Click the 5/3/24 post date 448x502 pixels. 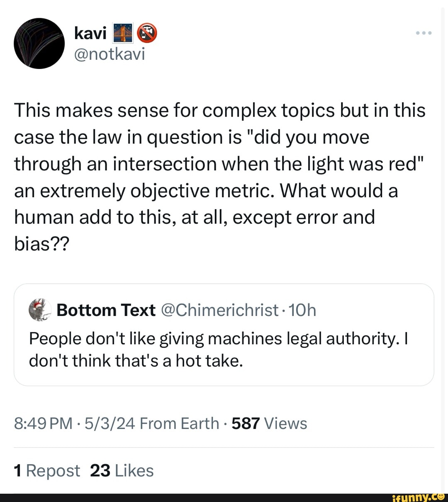tap(110, 424)
